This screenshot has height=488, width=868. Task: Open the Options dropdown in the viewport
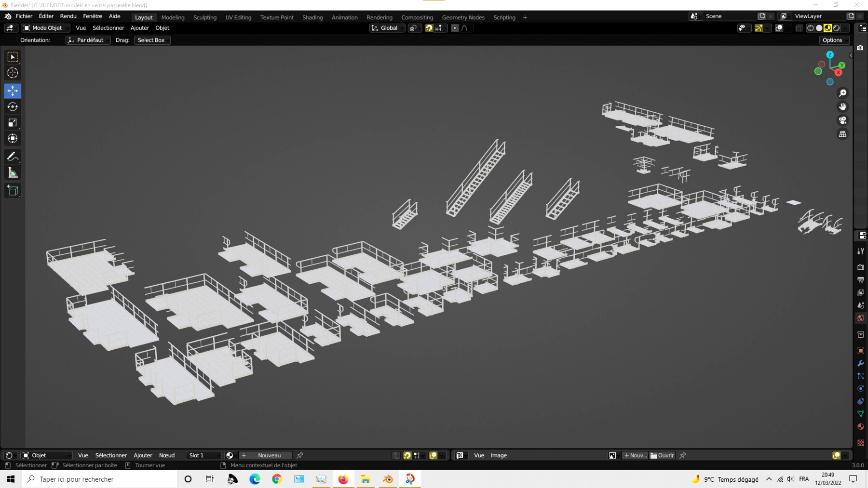[834, 40]
